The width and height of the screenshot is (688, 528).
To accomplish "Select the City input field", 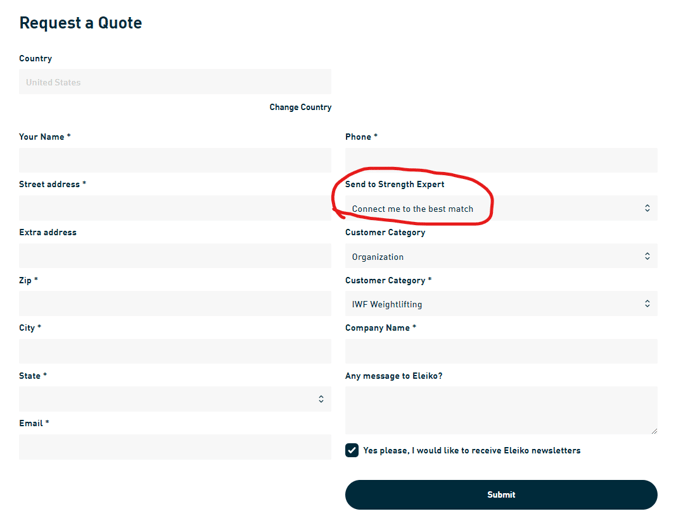I will coord(175,351).
